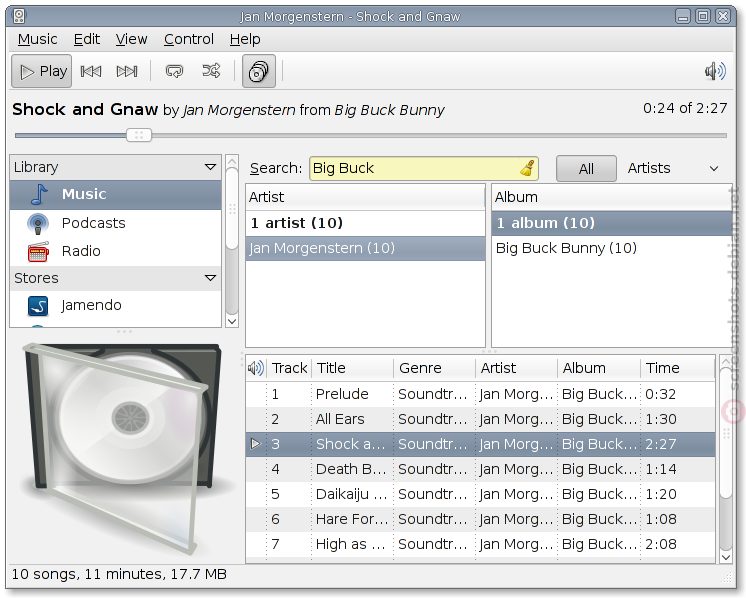The width and height of the screenshot is (746, 598).
Task: Open the Help menu
Action: pos(245,39)
